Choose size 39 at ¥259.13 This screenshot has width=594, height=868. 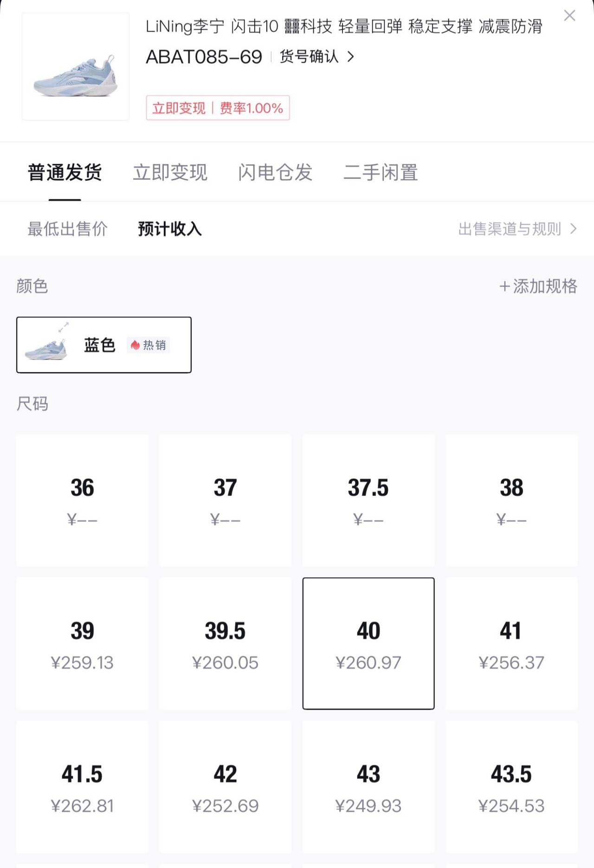tap(82, 643)
